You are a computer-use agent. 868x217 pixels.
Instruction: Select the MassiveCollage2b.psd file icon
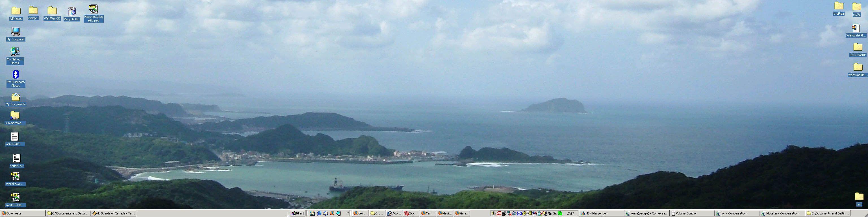click(x=93, y=10)
